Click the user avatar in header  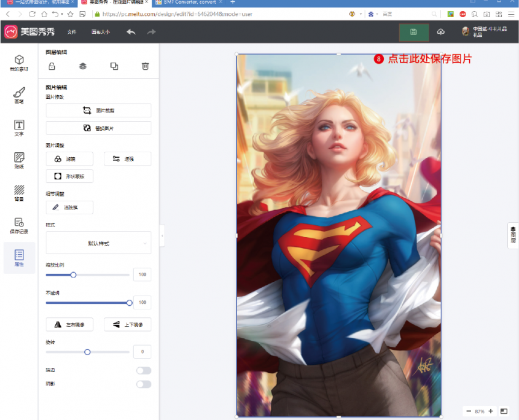466,31
